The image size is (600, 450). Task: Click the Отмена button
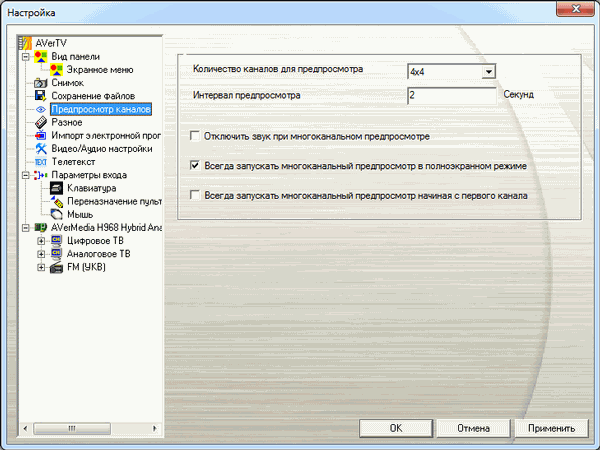click(x=473, y=428)
